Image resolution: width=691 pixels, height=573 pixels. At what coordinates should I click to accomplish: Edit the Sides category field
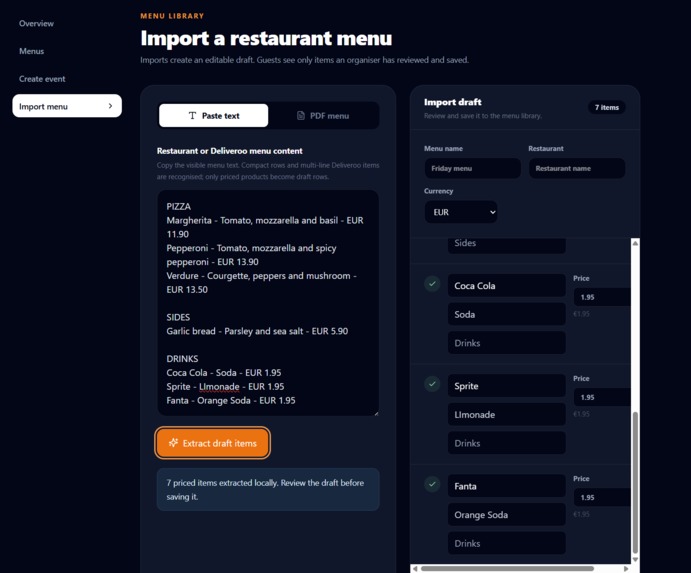507,245
